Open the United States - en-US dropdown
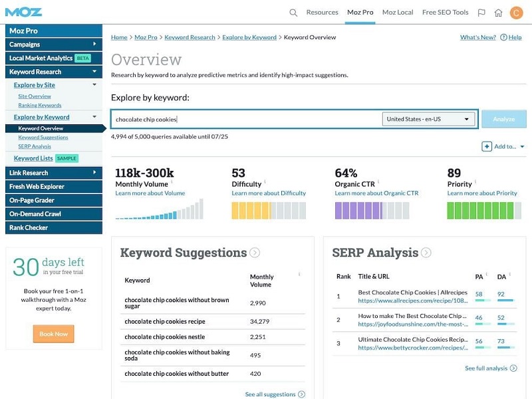This screenshot has height=399, width=532. tap(428, 119)
